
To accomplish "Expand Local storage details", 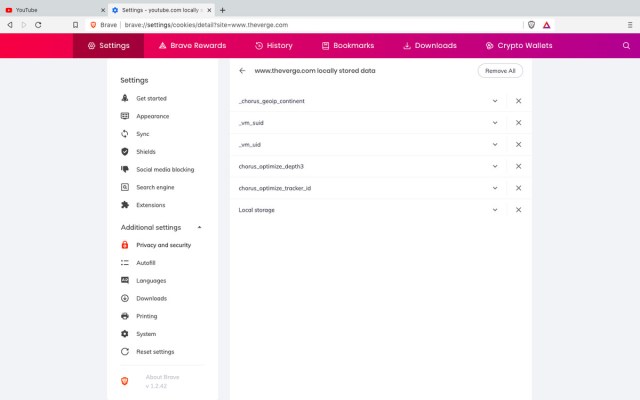I will tap(495, 210).
